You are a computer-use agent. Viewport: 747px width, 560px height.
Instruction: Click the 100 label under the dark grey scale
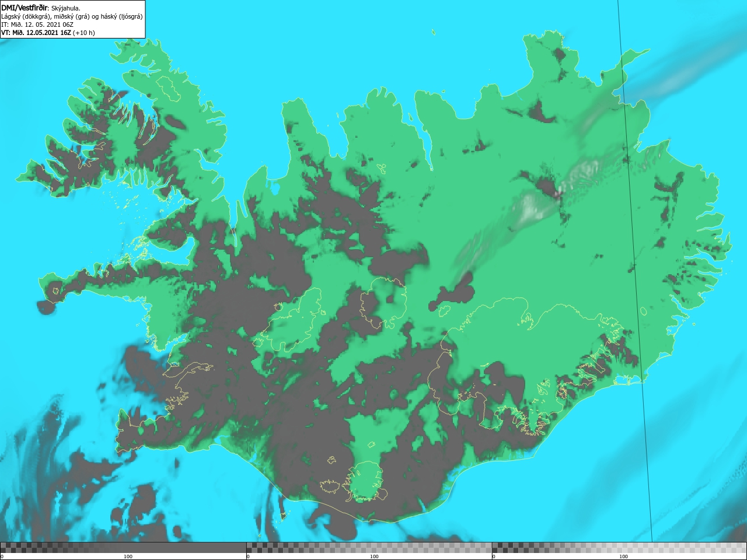pyautogui.click(x=128, y=556)
